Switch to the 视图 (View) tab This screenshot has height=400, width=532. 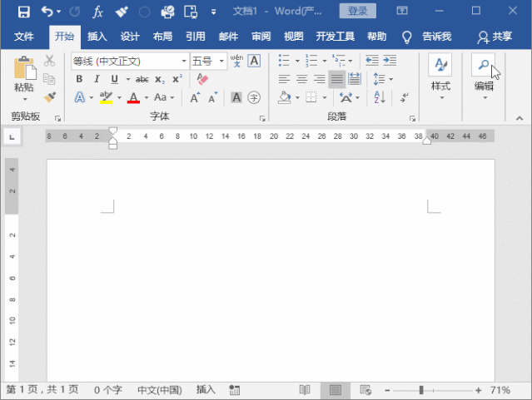click(294, 37)
